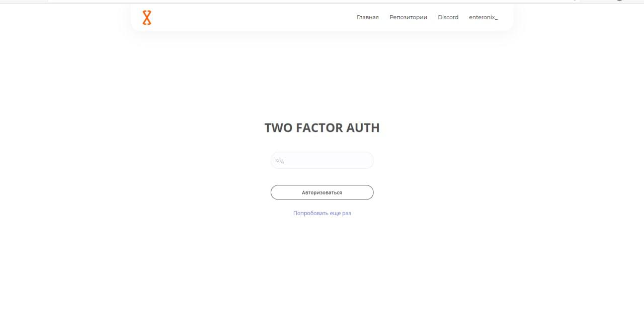Visit Discord from the top navigation

(x=448, y=17)
